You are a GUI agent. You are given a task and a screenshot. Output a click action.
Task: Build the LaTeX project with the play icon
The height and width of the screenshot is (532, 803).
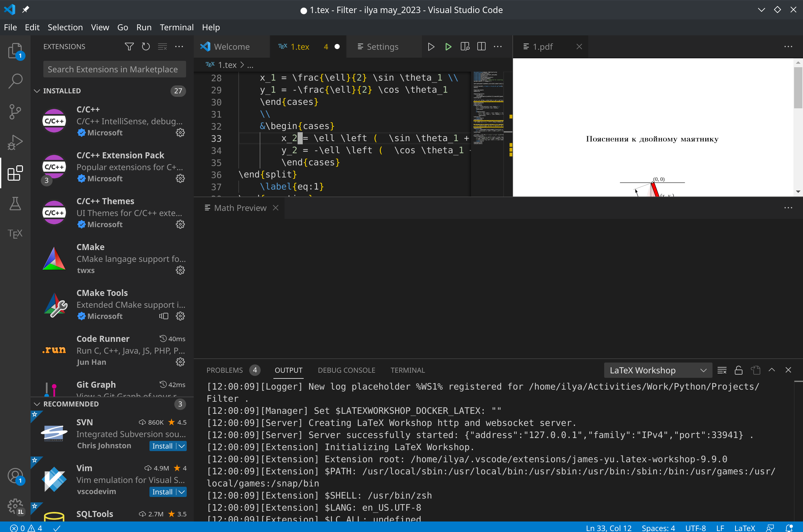[x=448, y=47]
